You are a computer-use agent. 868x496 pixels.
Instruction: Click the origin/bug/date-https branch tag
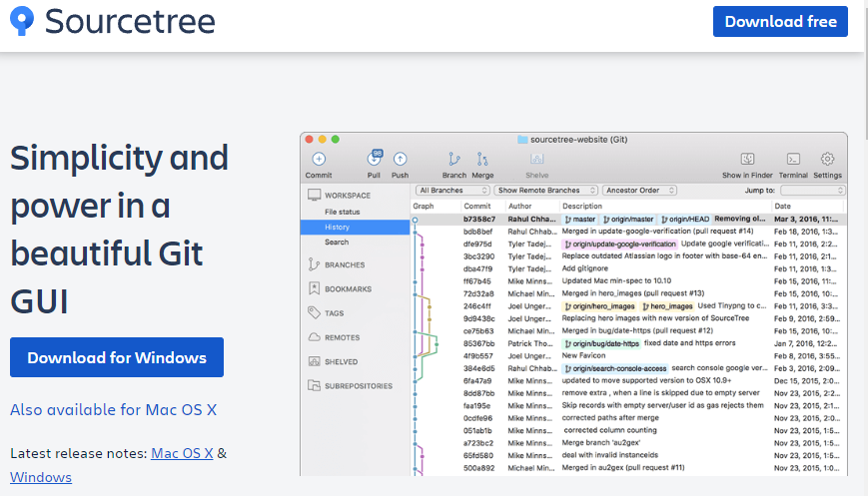(x=601, y=343)
